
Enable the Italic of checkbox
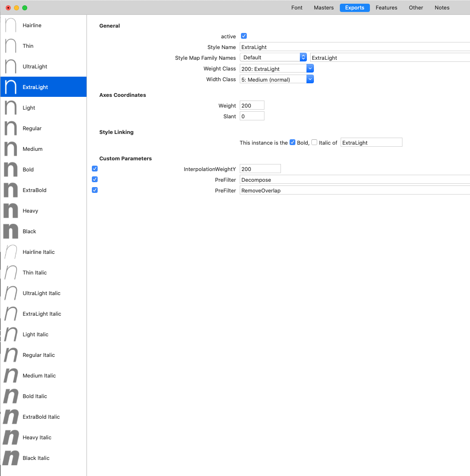314,143
